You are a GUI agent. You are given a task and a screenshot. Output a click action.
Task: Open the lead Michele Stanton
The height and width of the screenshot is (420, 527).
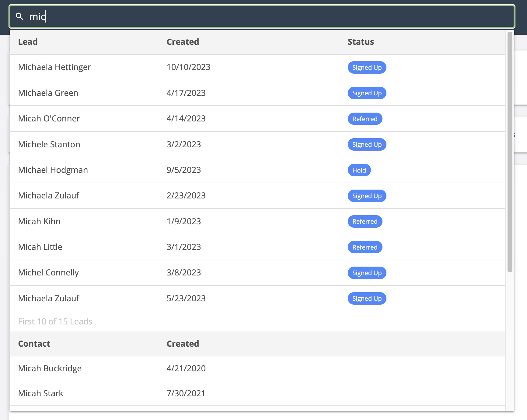49,144
